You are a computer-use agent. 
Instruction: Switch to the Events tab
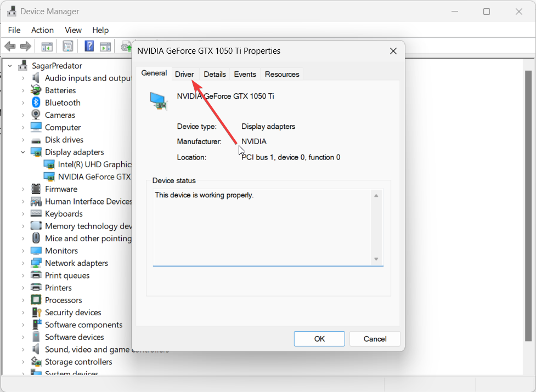coord(245,74)
